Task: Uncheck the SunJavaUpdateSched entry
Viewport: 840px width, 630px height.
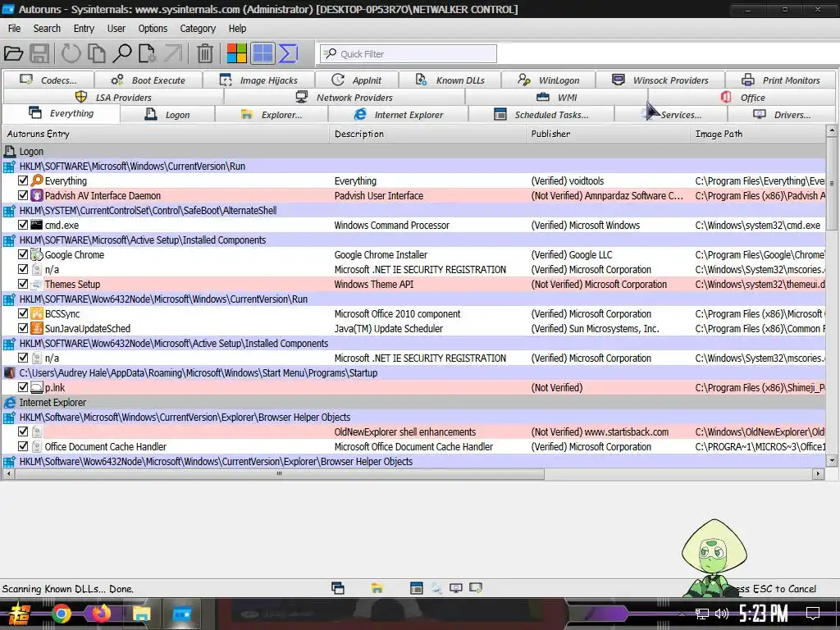Action: pyautogui.click(x=23, y=328)
